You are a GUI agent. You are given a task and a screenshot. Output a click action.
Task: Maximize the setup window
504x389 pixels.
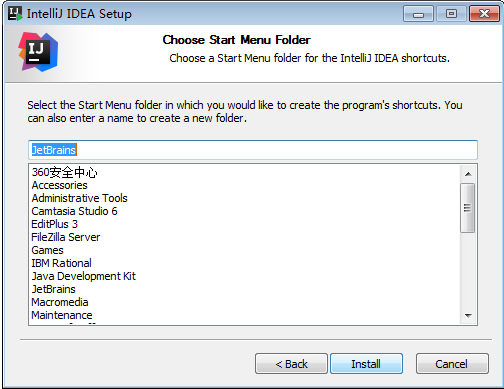[x=451, y=14]
